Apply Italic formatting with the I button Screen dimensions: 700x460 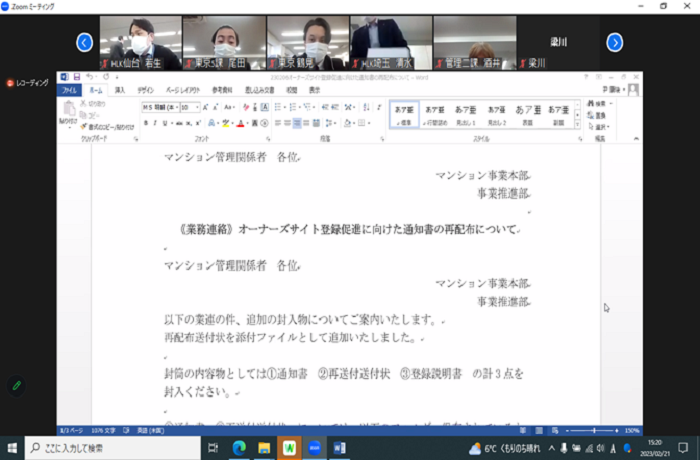point(155,123)
